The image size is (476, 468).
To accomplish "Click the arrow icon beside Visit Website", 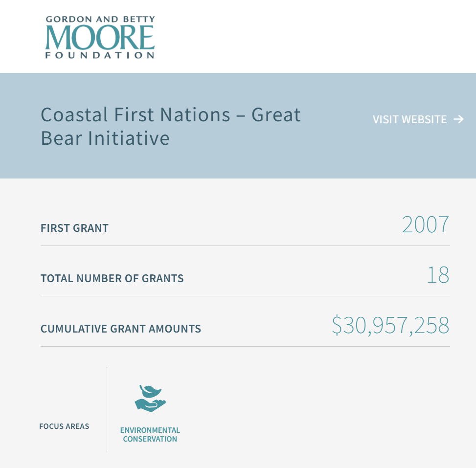I will [458, 119].
